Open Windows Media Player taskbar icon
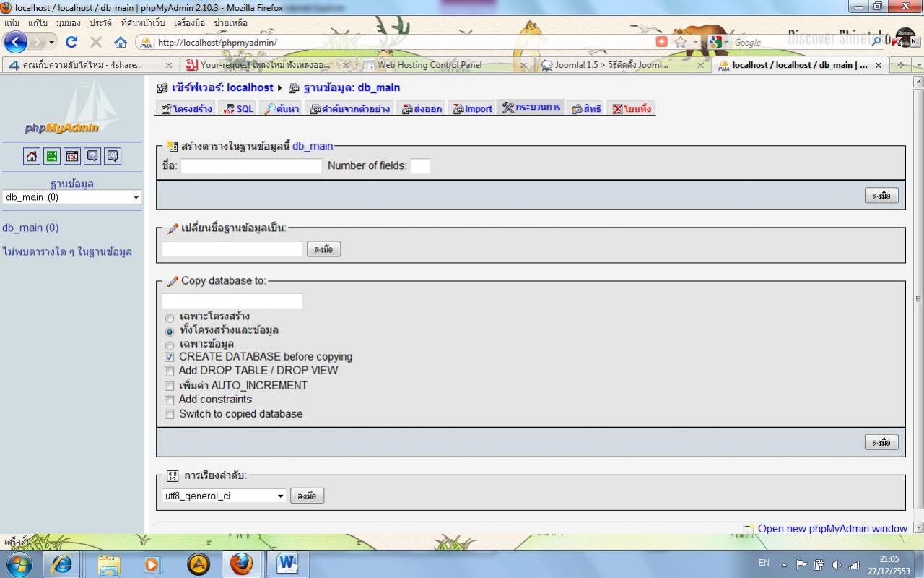Viewport: 924px width, 578px height. (153, 564)
